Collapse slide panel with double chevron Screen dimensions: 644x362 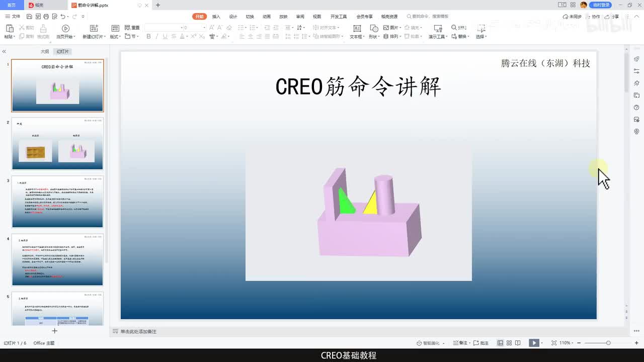click(x=4, y=52)
